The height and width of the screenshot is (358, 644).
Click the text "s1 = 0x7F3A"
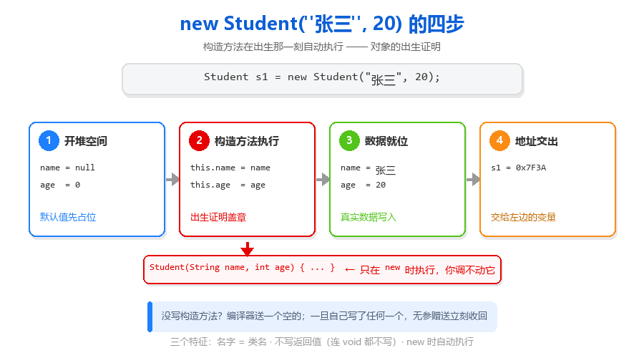click(518, 168)
